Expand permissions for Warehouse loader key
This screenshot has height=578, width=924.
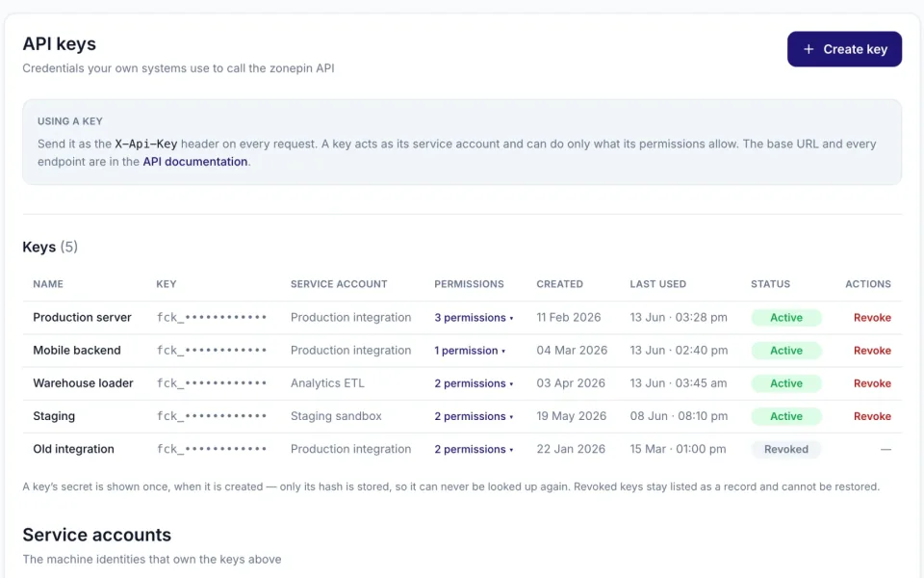[474, 383]
